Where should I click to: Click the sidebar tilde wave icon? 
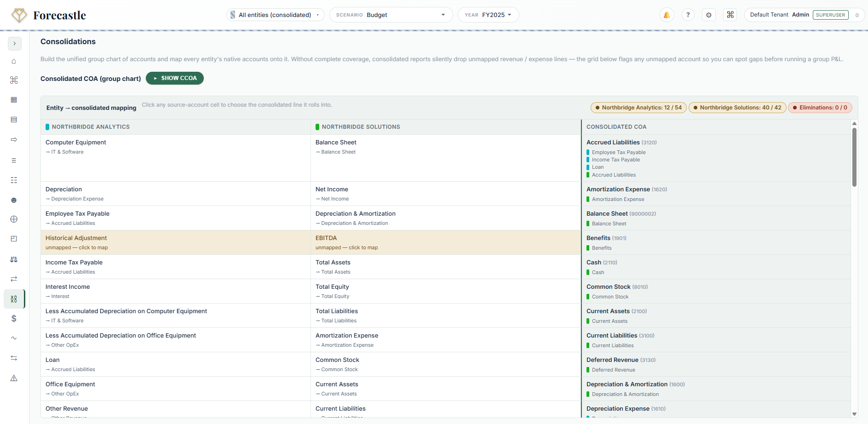(x=14, y=338)
